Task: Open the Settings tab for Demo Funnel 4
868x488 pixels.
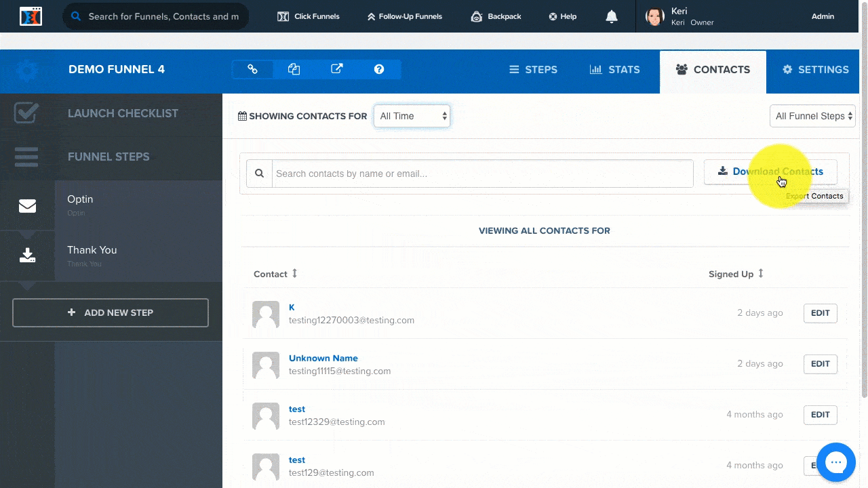Action: click(x=816, y=69)
